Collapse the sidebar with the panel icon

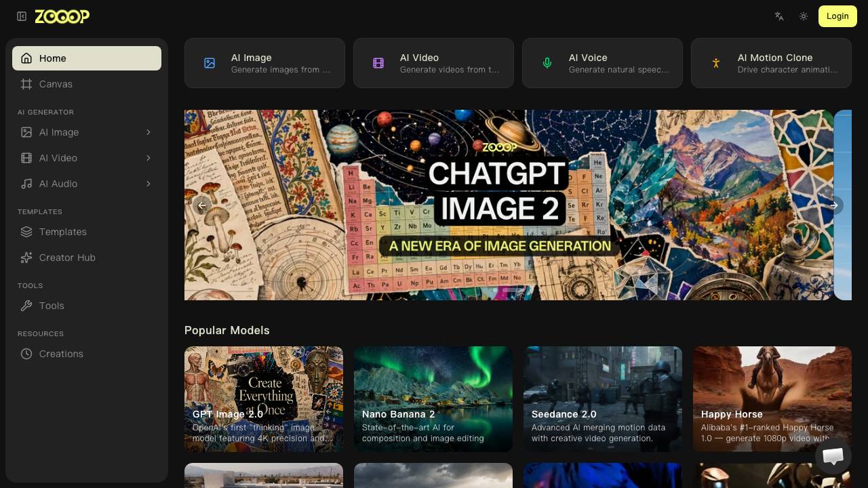[22, 16]
